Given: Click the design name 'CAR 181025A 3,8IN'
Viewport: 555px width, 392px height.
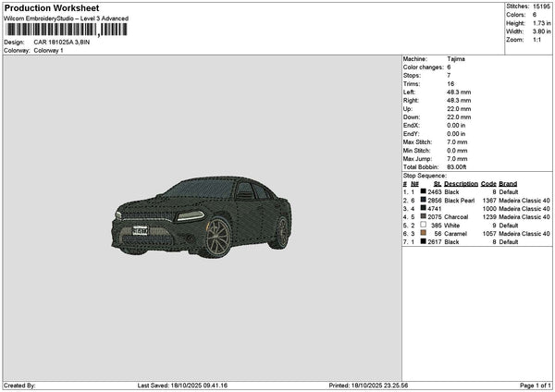Looking at the screenshot, I should pyautogui.click(x=62, y=43).
